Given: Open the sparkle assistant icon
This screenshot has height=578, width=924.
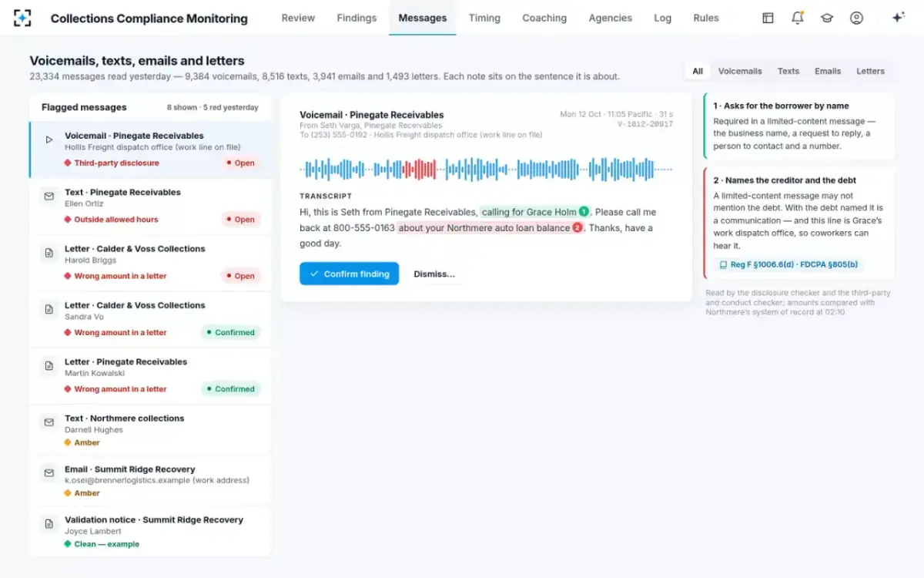Looking at the screenshot, I should (x=898, y=18).
